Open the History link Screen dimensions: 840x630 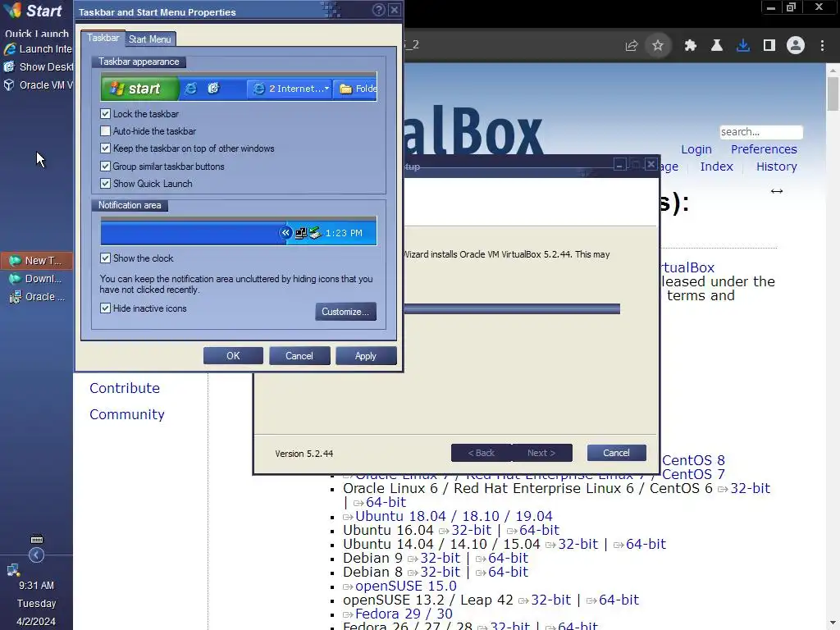777,167
